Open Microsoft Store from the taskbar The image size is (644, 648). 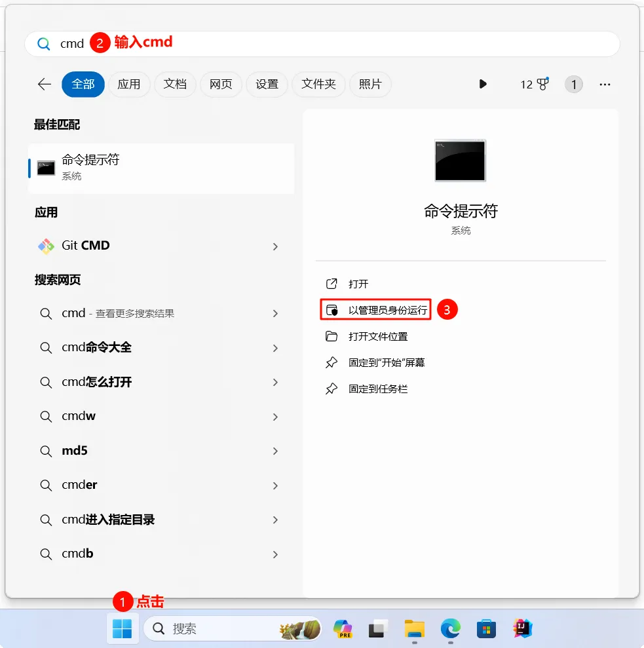pos(486,629)
